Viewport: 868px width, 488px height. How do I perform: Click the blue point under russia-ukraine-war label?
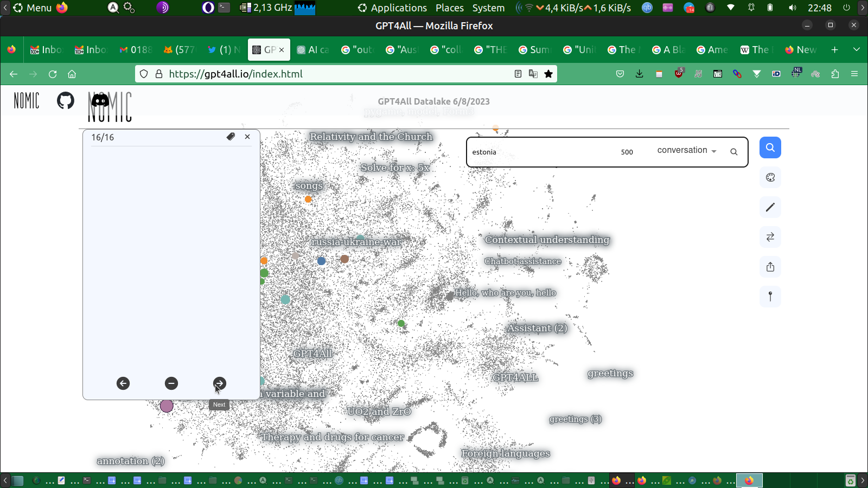click(321, 261)
